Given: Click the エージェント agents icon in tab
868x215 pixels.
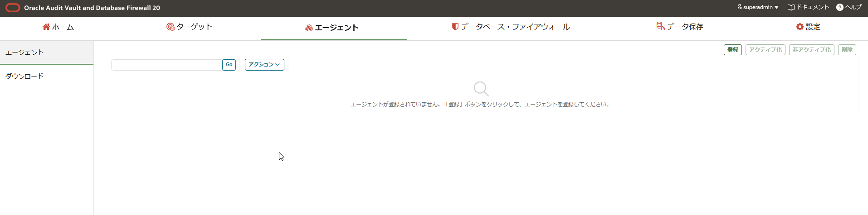Looking at the screenshot, I should [309, 28].
